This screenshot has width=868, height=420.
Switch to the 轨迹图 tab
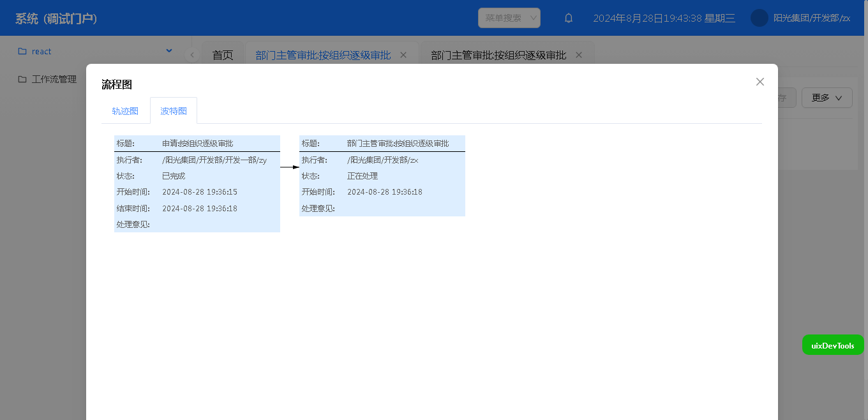point(125,110)
